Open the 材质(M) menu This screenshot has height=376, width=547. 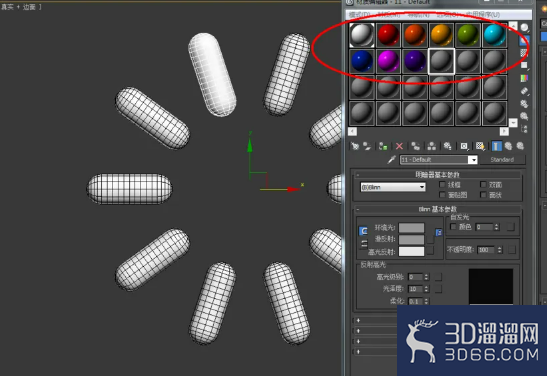(389, 15)
